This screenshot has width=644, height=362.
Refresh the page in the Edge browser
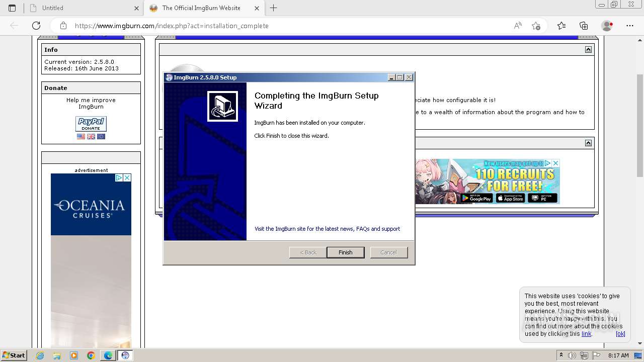(x=36, y=26)
